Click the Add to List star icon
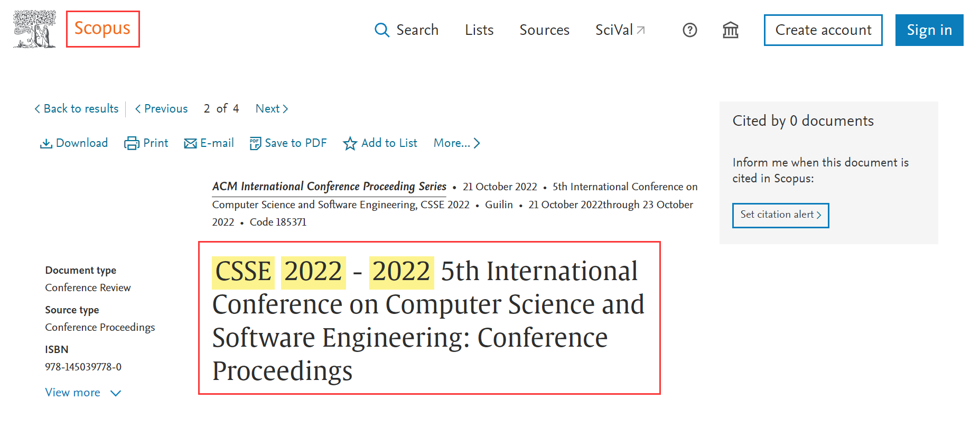Screen dimensions: 980x436 point(350,143)
